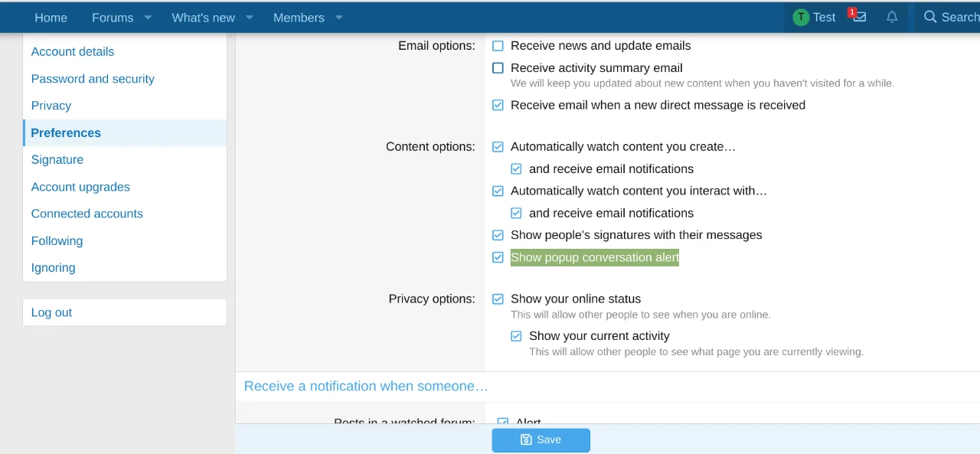Enable Receive news and update emails
Screen dimensions: 980x454
[x=498, y=46]
